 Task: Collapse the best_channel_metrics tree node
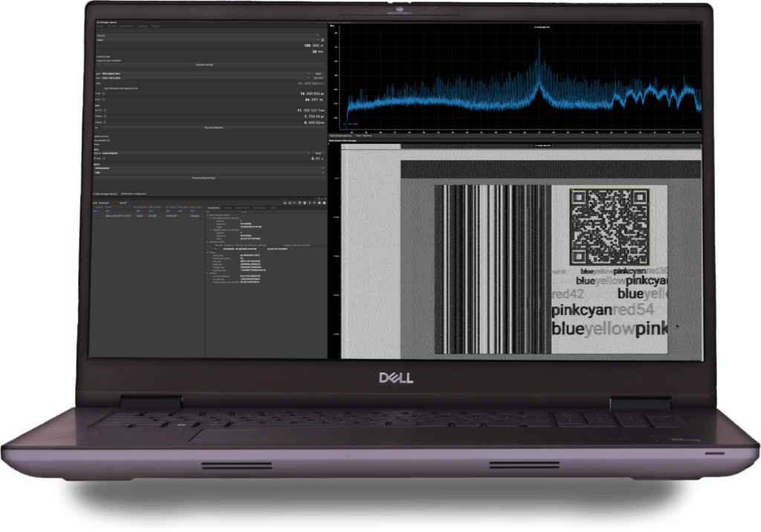coord(207,215)
